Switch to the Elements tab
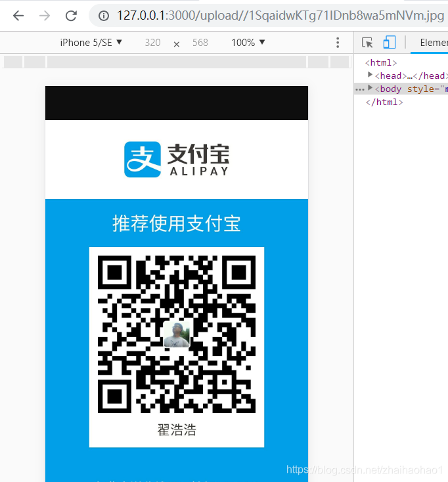Viewport: 448px width, 482px height. pos(434,43)
